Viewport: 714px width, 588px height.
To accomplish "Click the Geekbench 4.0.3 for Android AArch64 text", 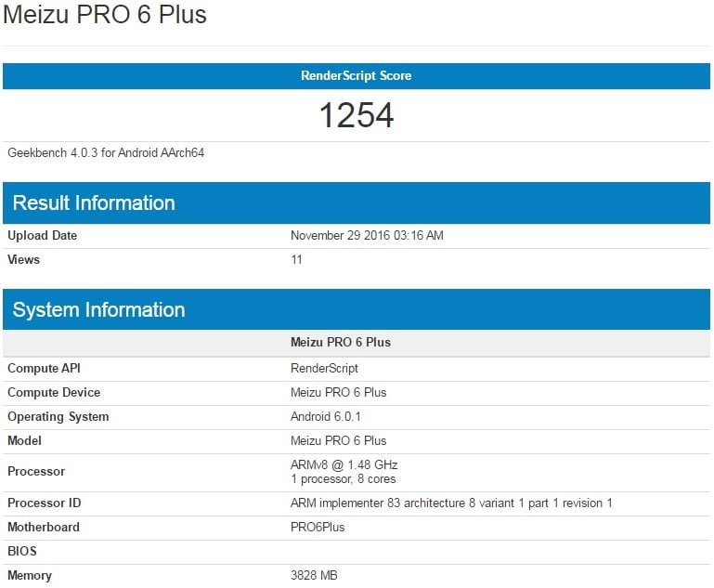I will pyautogui.click(x=106, y=152).
